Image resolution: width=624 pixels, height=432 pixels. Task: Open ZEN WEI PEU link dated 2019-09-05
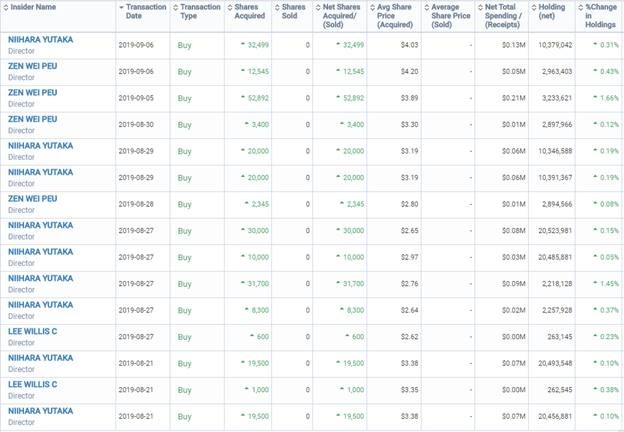pos(32,94)
